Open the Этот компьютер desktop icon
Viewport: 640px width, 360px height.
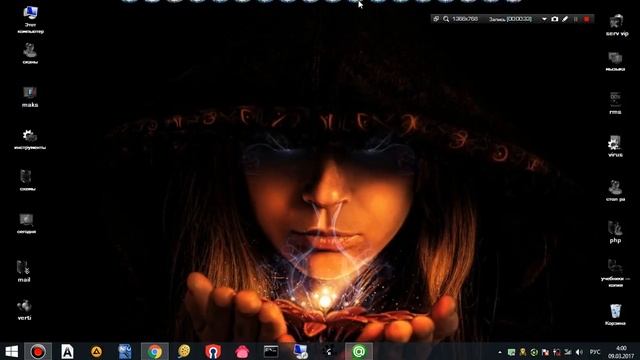click(x=30, y=20)
